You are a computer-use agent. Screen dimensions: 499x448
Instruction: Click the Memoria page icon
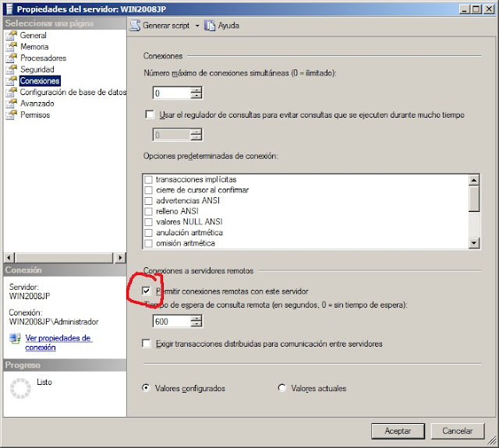pos(11,47)
